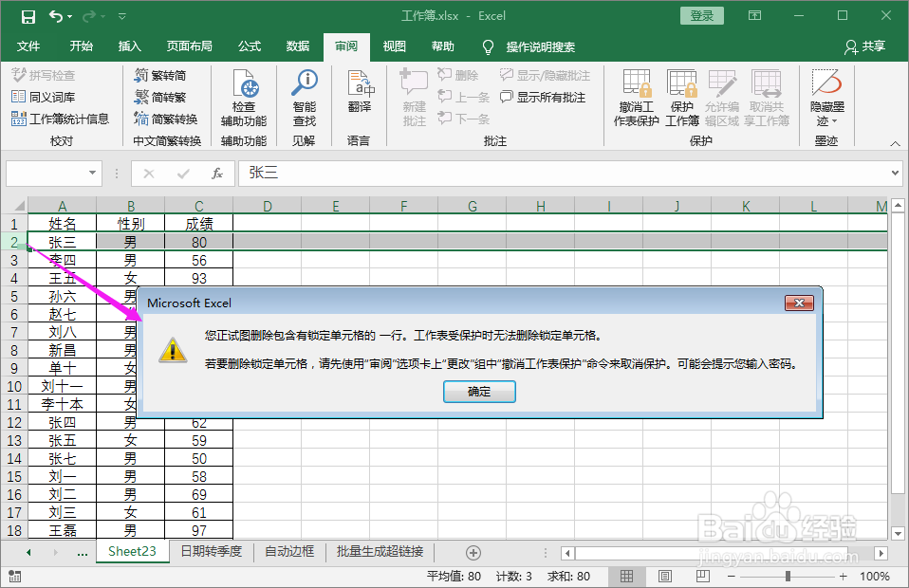The image size is (909, 588).
Task: Click the Save icon in title bar
Action: (28, 17)
